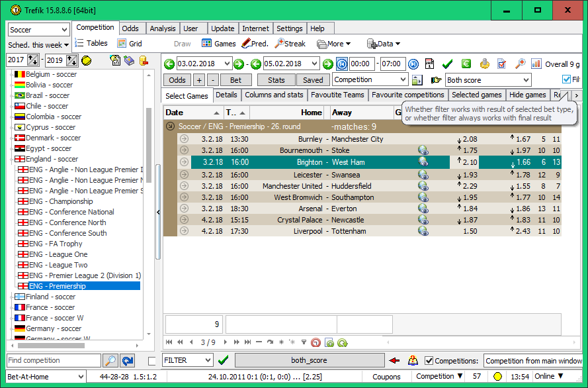Click the green euro icon

coord(466,64)
